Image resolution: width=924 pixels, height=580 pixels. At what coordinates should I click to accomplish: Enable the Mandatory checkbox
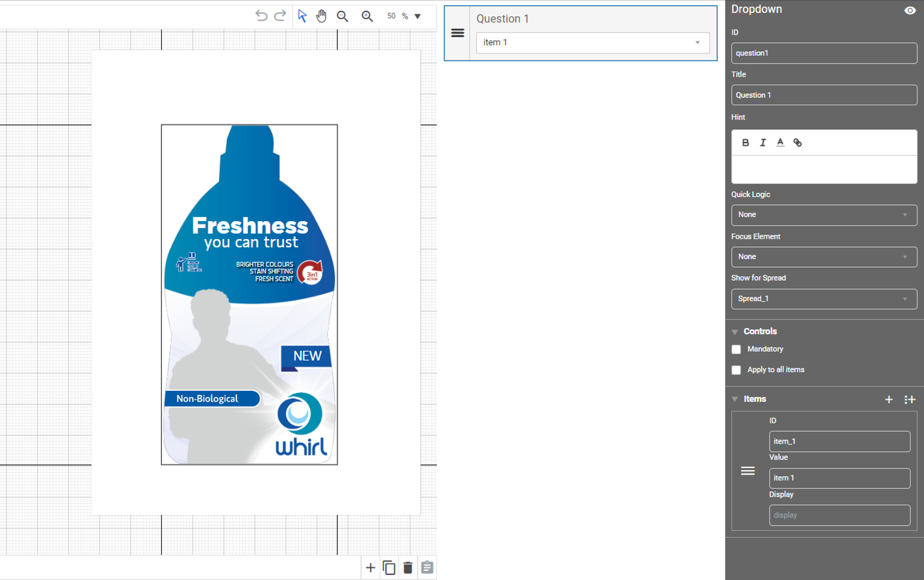pos(737,349)
